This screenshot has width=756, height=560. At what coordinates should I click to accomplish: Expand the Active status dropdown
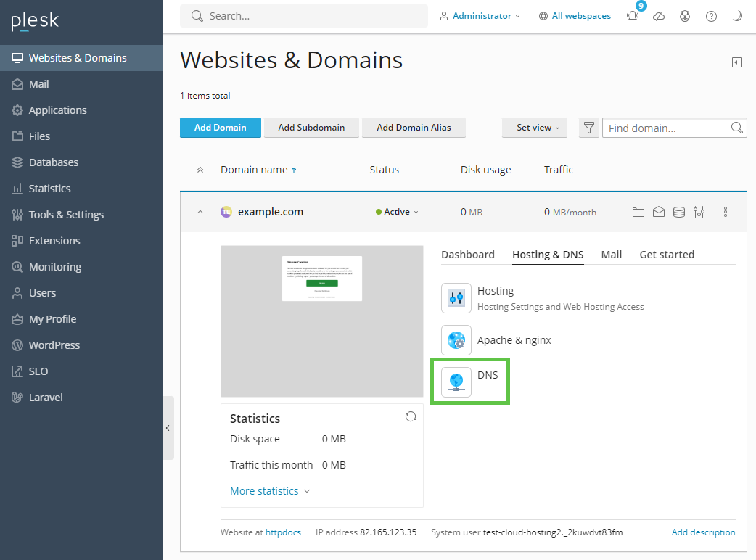(x=398, y=212)
